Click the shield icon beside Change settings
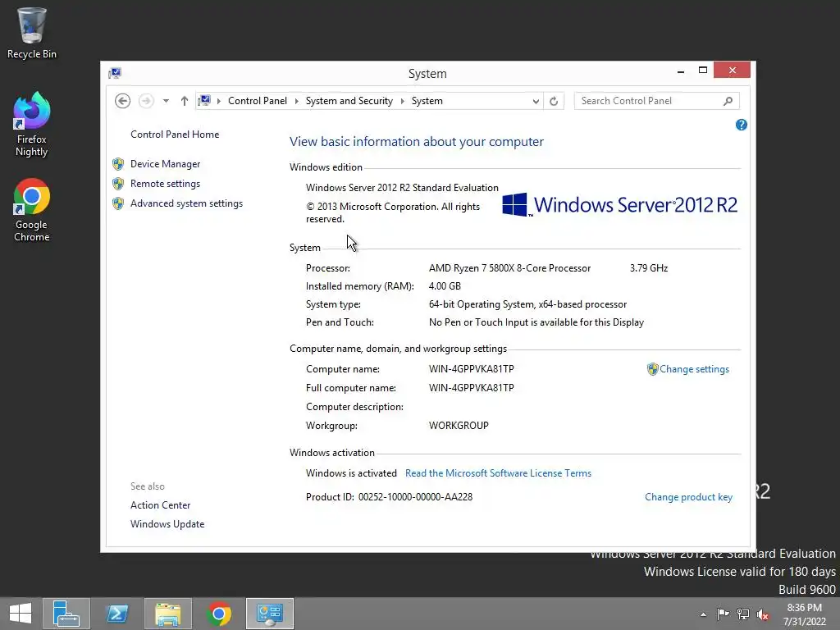Image resolution: width=840 pixels, height=630 pixels. coord(652,369)
